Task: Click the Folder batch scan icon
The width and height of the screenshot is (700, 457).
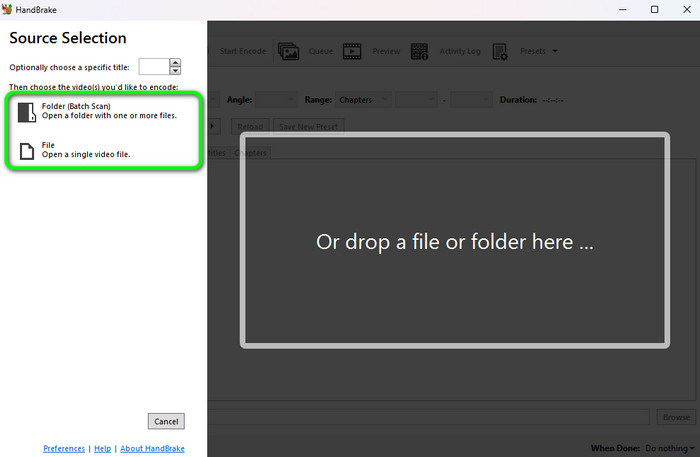Action: (27, 112)
